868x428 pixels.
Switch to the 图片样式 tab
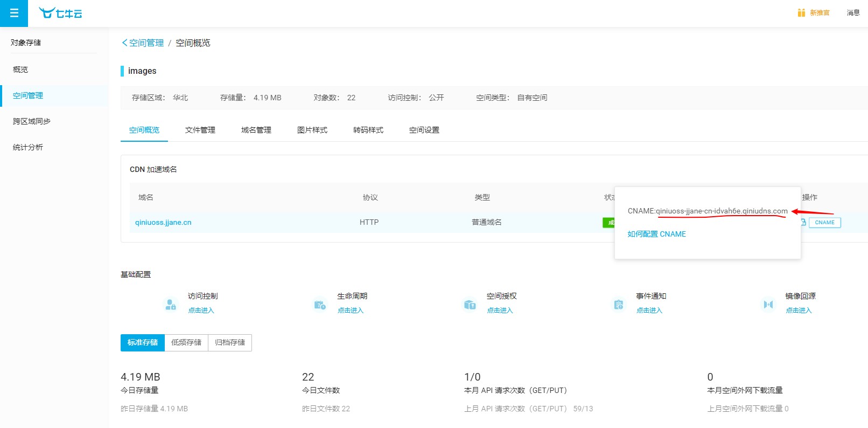[312, 130]
